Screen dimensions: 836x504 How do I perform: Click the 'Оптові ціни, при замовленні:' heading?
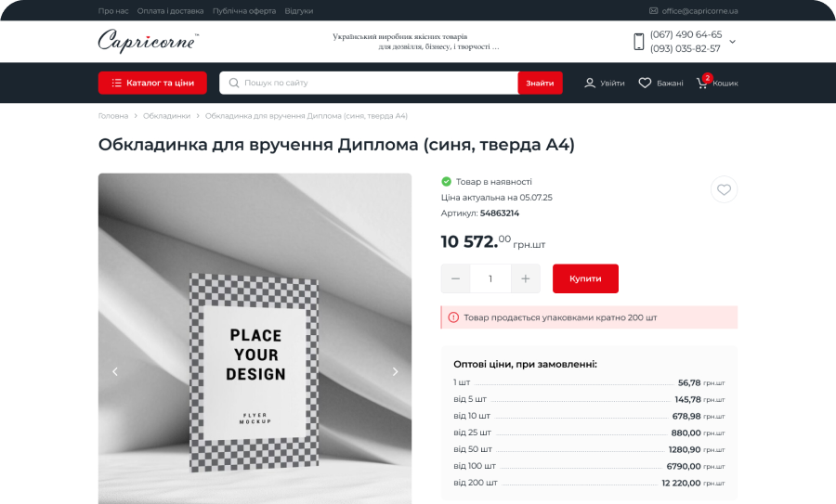(525, 365)
